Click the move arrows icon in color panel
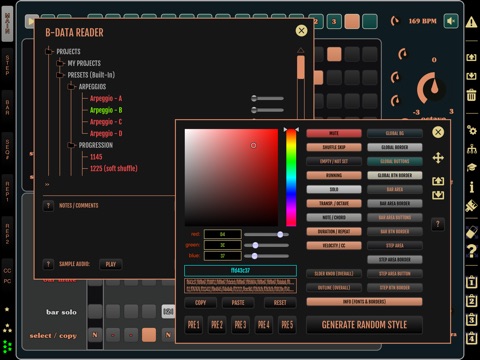 click(438, 158)
